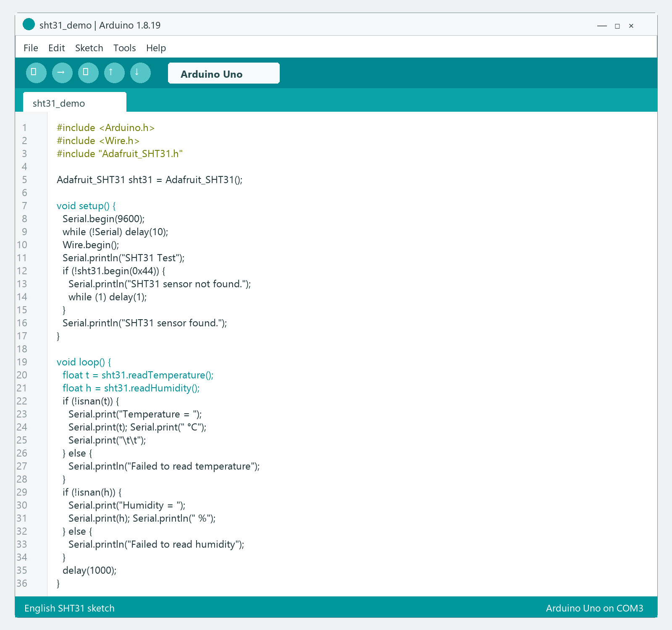
Task: Click the 'if (!isnan(t)) {' line
Action: point(91,401)
